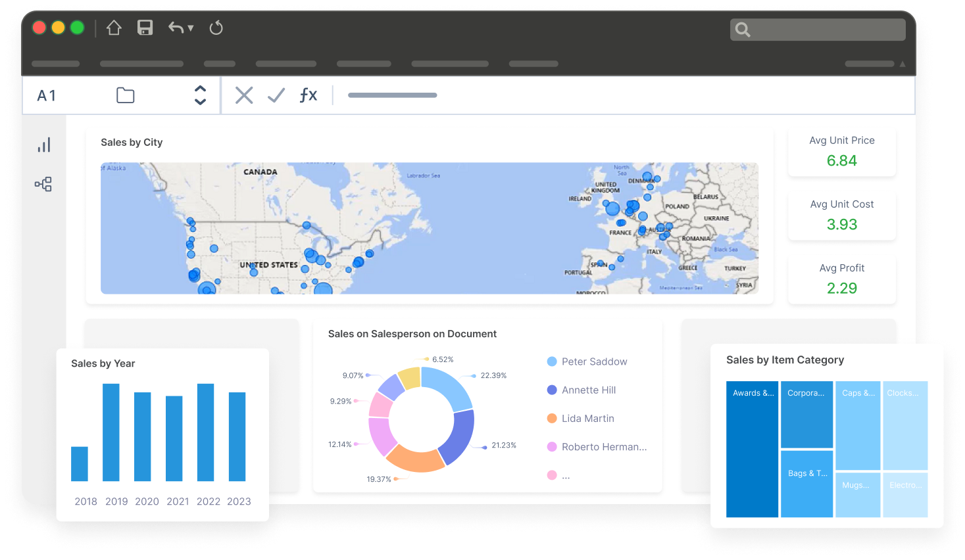
Task: Open the fx insert function icon
Action: (308, 95)
